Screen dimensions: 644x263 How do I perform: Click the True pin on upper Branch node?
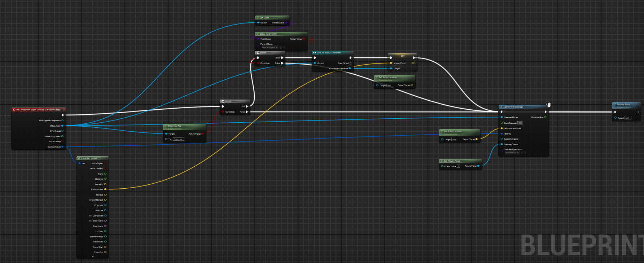282,58
